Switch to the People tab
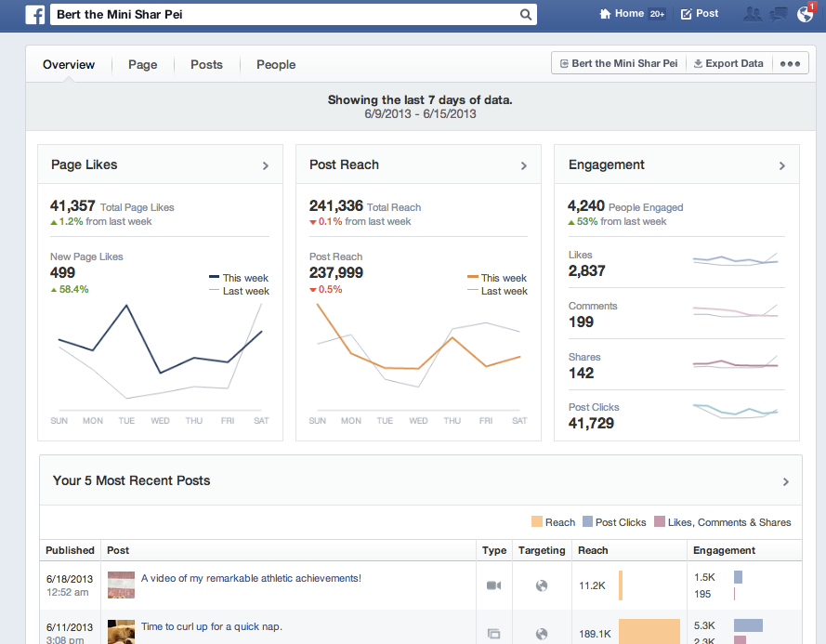826x644 pixels. tap(276, 64)
